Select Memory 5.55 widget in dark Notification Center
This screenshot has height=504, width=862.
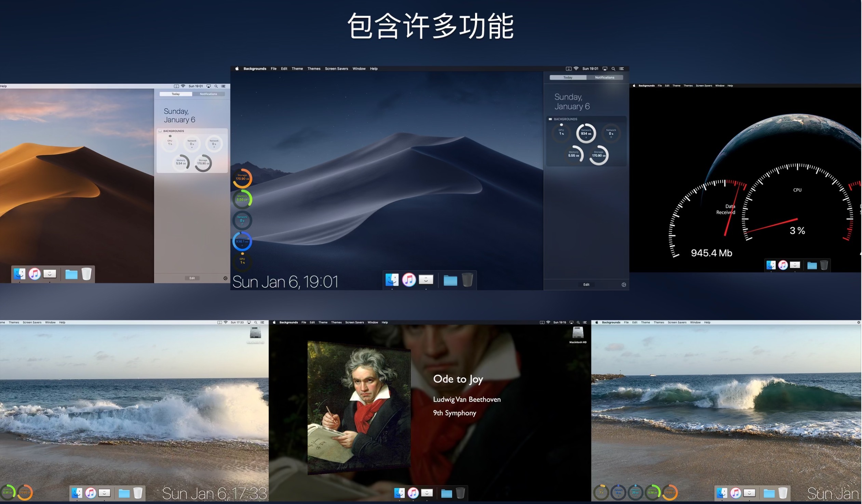pyautogui.click(x=574, y=155)
